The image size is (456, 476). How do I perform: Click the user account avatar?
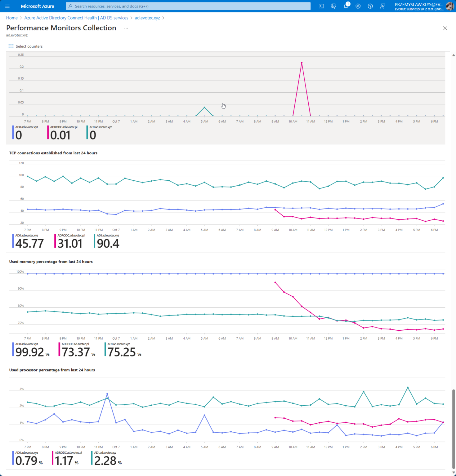(x=449, y=6)
